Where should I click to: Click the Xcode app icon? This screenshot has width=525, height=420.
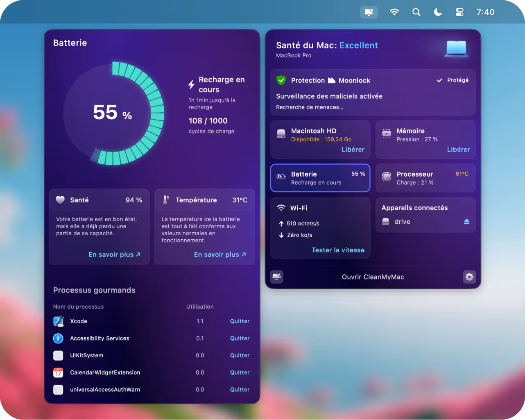click(59, 321)
